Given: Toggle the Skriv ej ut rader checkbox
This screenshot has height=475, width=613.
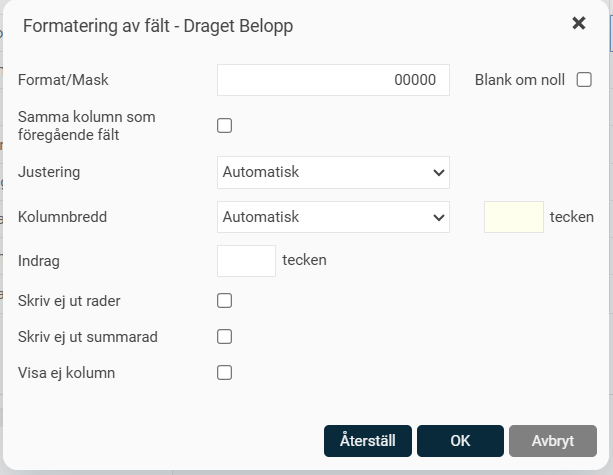Looking at the screenshot, I should [x=225, y=301].
